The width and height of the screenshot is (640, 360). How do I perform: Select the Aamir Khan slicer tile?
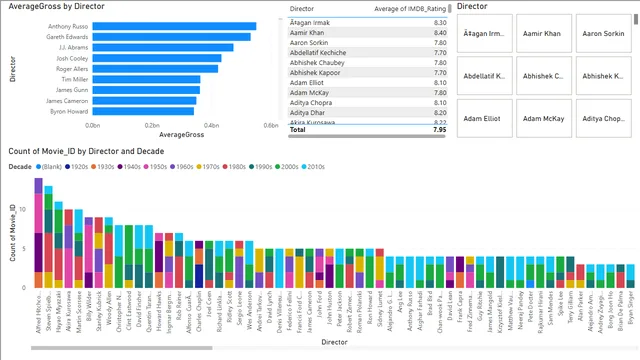click(544, 33)
